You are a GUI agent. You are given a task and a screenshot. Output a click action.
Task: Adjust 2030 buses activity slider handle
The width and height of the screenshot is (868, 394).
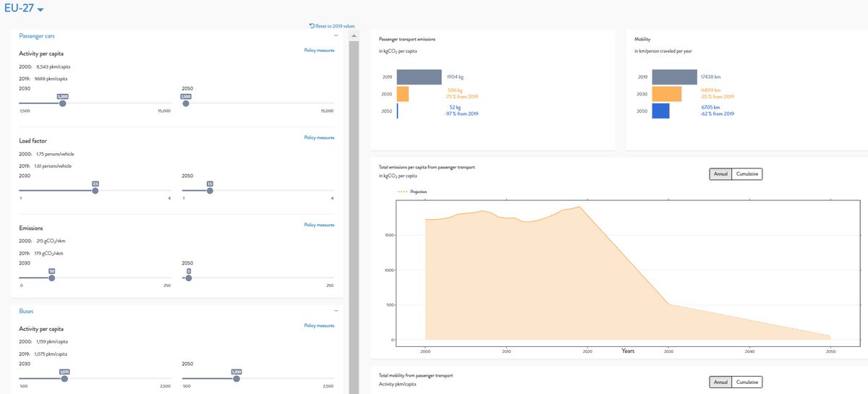(x=64, y=378)
